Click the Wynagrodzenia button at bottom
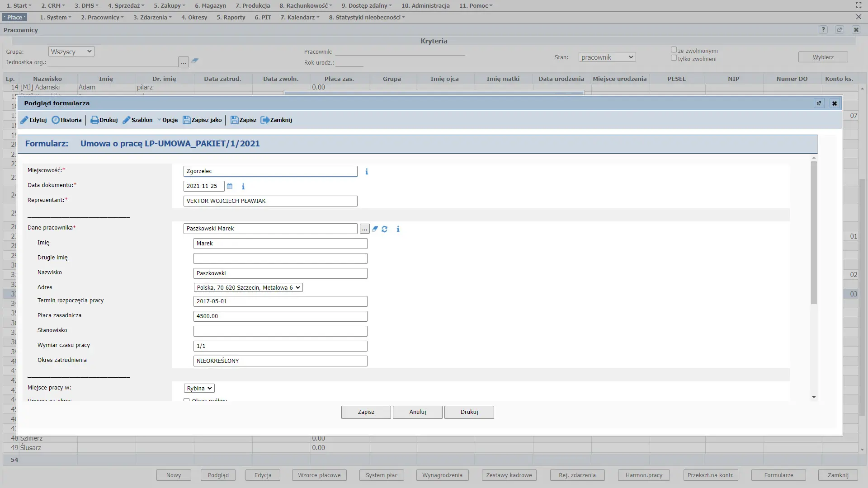The height and width of the screenshot is (488, 868). (x=442, y=475)
